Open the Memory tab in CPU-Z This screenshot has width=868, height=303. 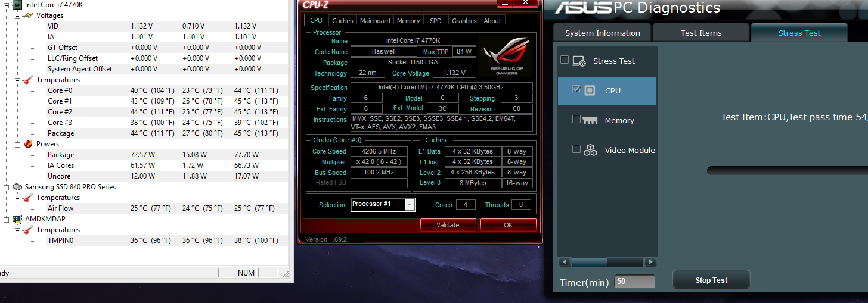click(x=408, y=21)
